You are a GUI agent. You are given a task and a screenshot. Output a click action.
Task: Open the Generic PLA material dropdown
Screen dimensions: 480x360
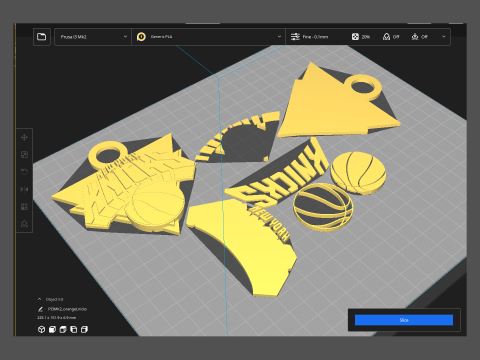pos(209,37)
